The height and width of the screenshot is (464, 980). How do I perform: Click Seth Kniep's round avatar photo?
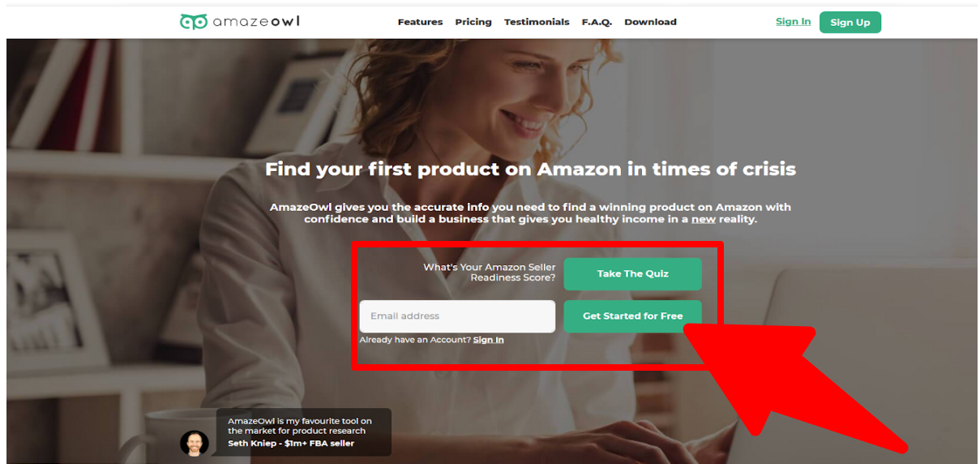click(195, 443)
